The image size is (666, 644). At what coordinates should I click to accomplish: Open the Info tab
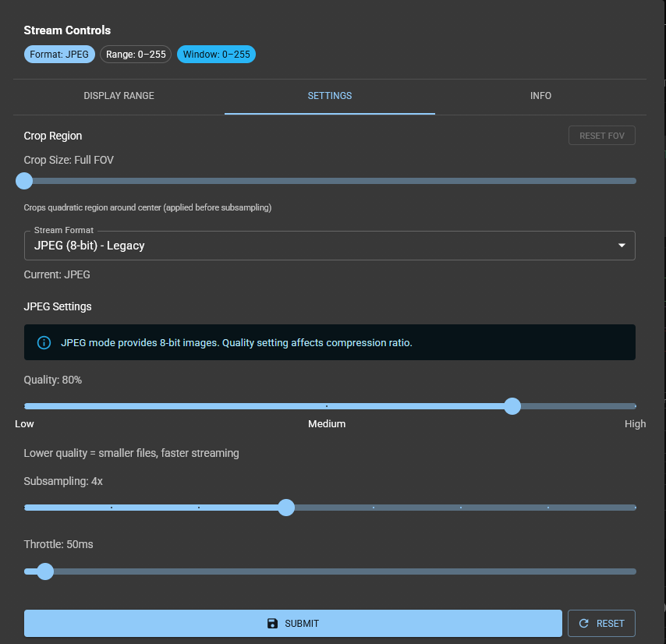540,96
